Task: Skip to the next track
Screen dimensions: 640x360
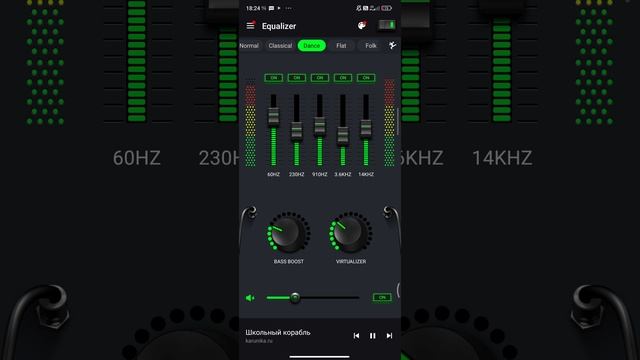Action: pos(389,336)
